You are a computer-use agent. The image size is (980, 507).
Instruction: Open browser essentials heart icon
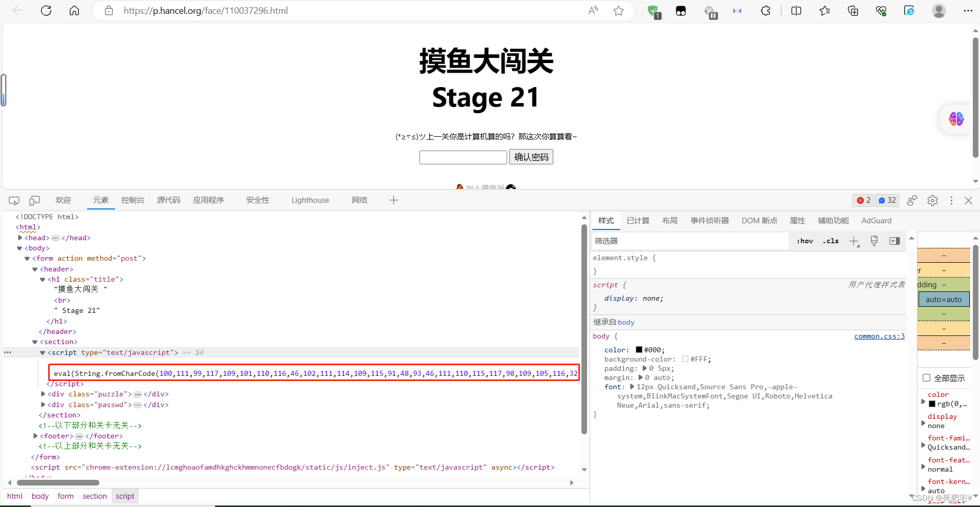[881, 11]
